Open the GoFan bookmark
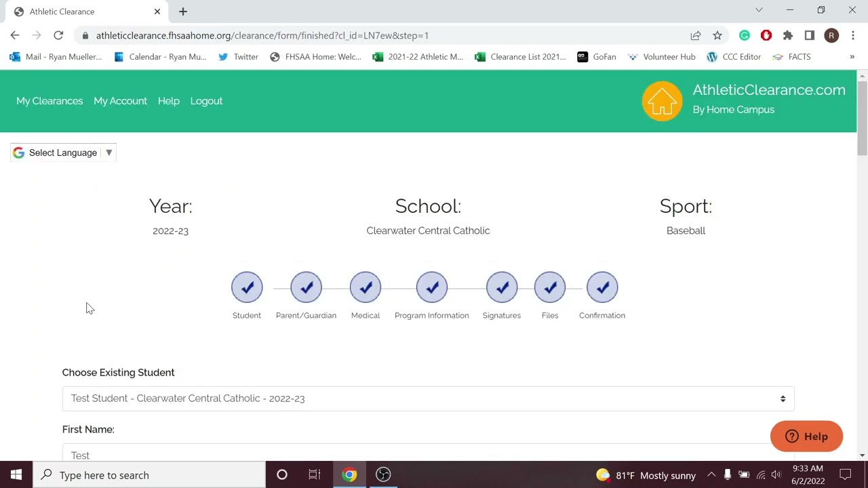The height and width of the screenshot is (488, 868). [597, 57]
